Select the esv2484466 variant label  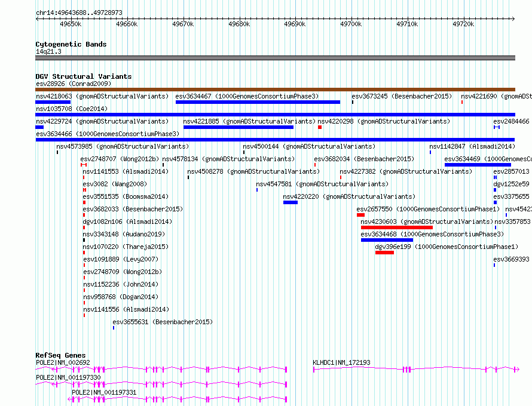click(511, 121)
